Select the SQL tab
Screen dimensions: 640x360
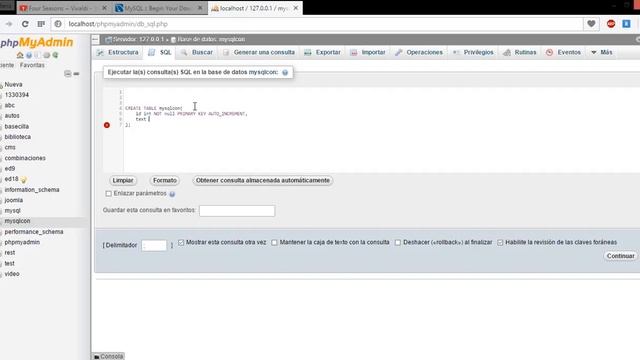160,53
